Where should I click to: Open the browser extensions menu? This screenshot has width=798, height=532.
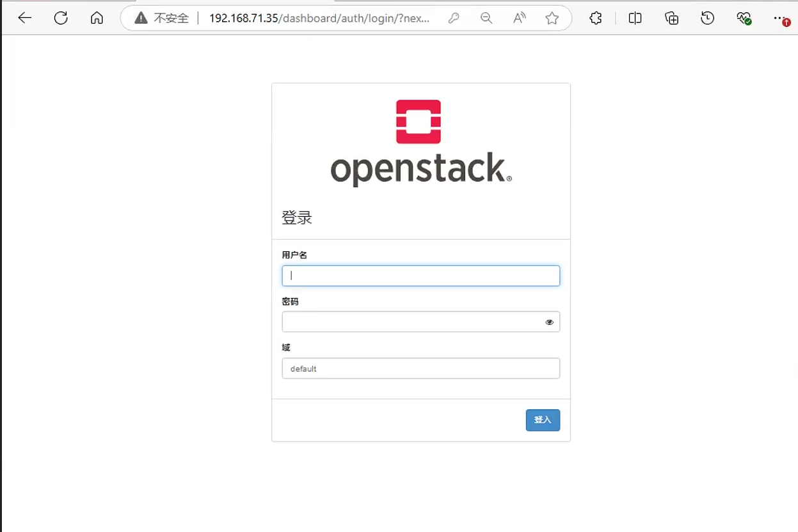[x=596, y=19]
